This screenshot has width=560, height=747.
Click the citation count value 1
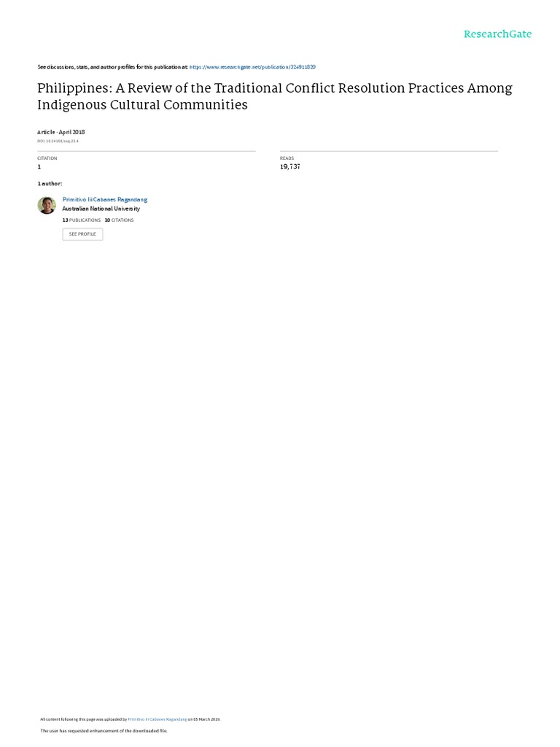point(39,167)
